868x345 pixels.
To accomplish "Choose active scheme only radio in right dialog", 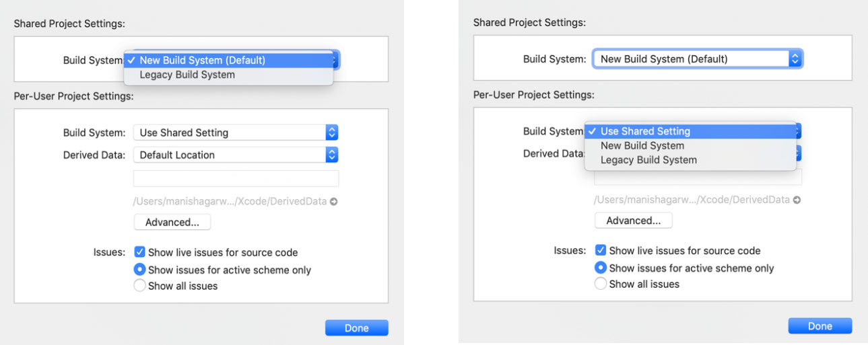I will [x=601, y=268].
